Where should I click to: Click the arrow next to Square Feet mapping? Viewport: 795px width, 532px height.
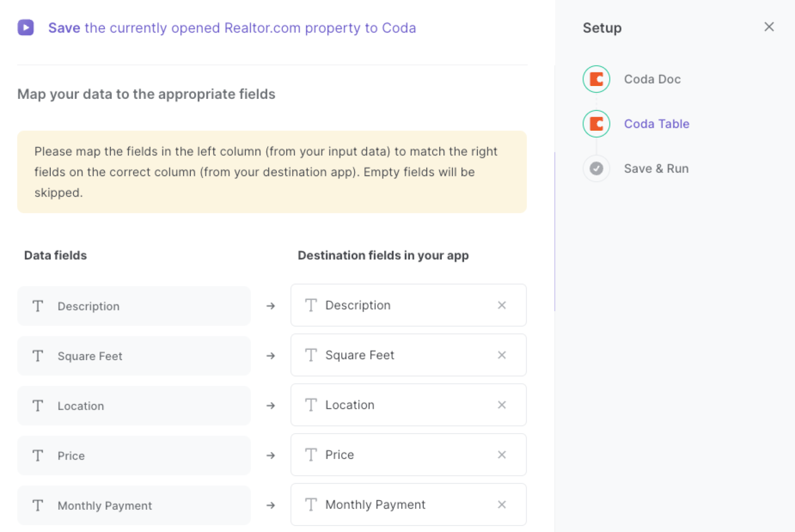click(271, 356)
